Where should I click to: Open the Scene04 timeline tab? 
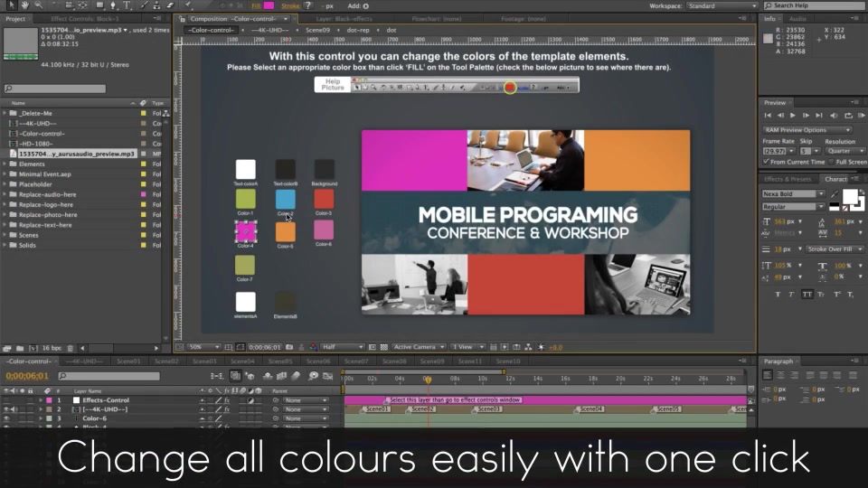[x=242, y=361]
